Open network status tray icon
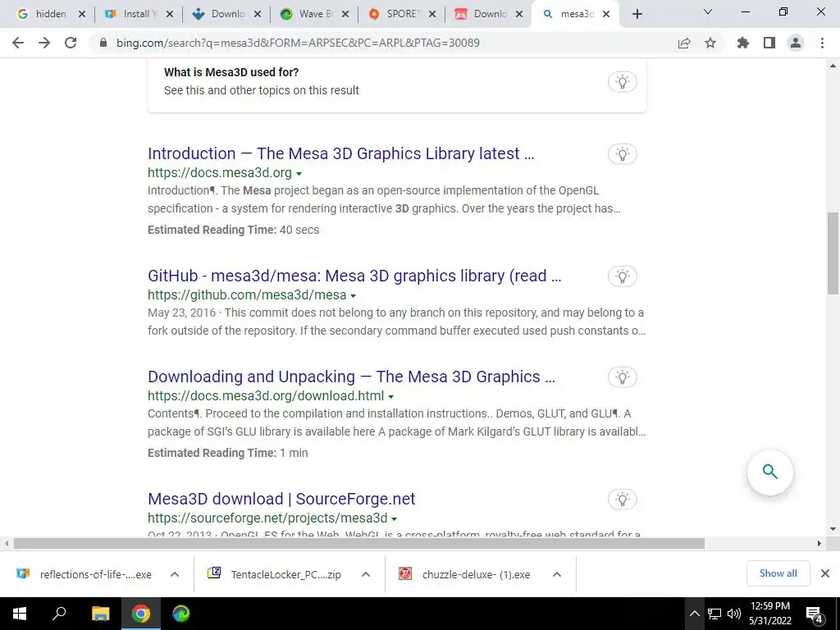This screenshot has width=840, height=630. tap(714, 614)
